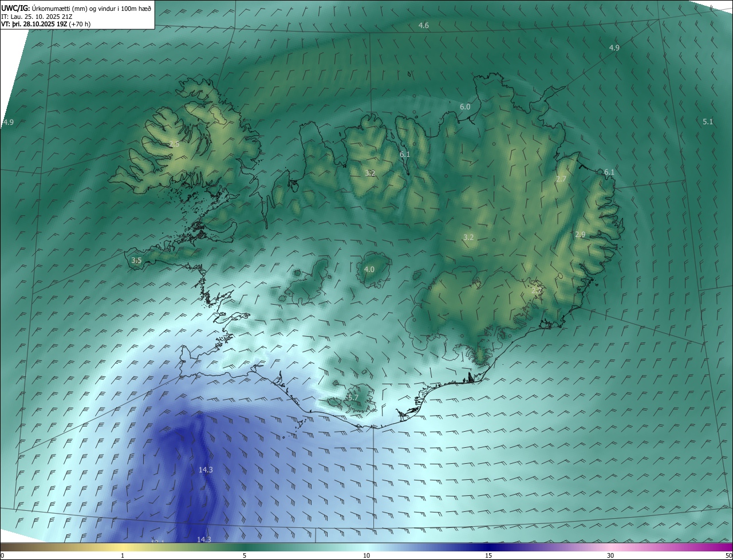The image size is (733, 560).
Task: Pick the 2.6 value in the Westfjords
Action: [174, 144]
